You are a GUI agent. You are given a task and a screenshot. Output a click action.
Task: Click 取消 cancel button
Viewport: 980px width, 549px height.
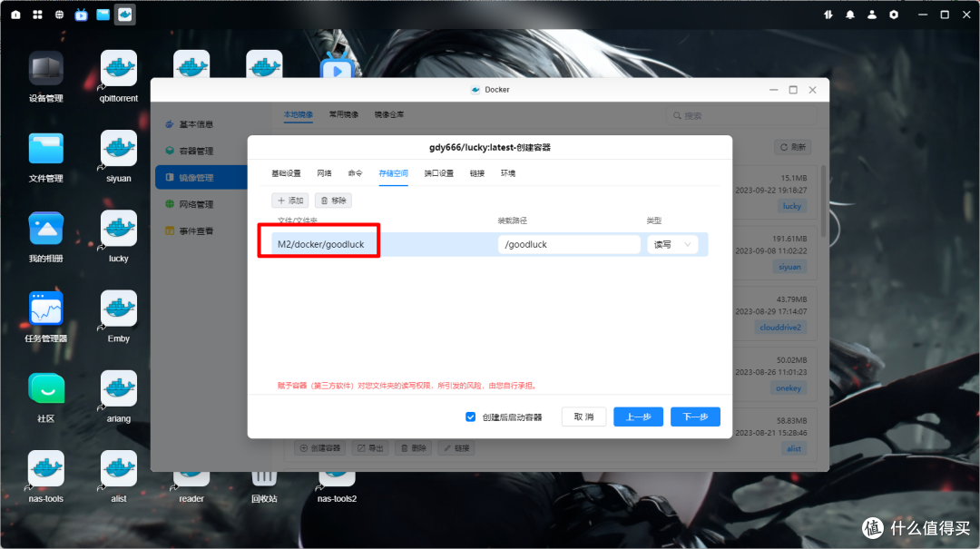(x=583, y=417)
